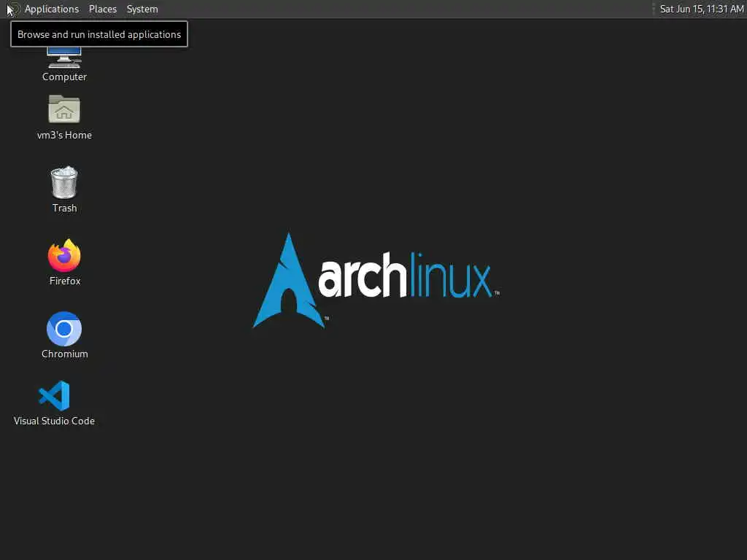Select the Chromium desktop icon

64,329
